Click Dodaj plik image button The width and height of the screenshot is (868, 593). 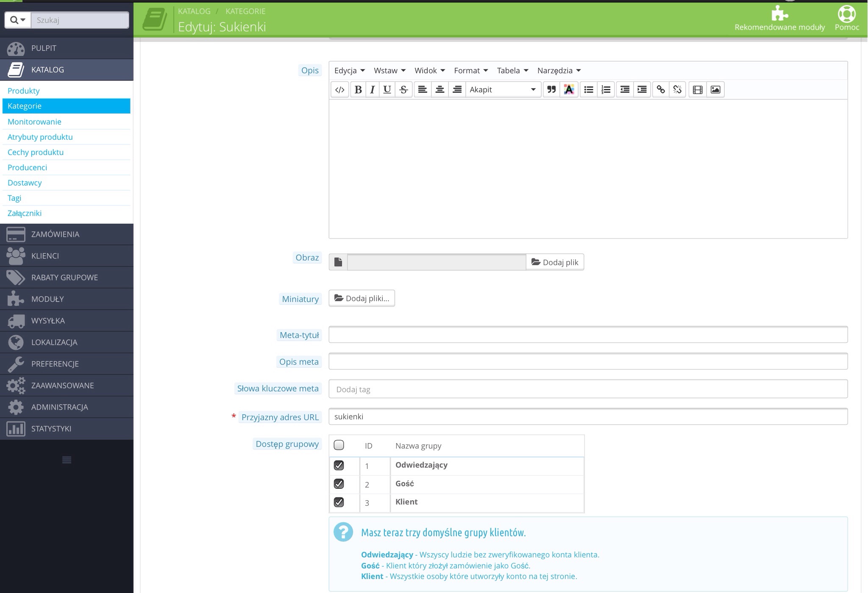555,262
